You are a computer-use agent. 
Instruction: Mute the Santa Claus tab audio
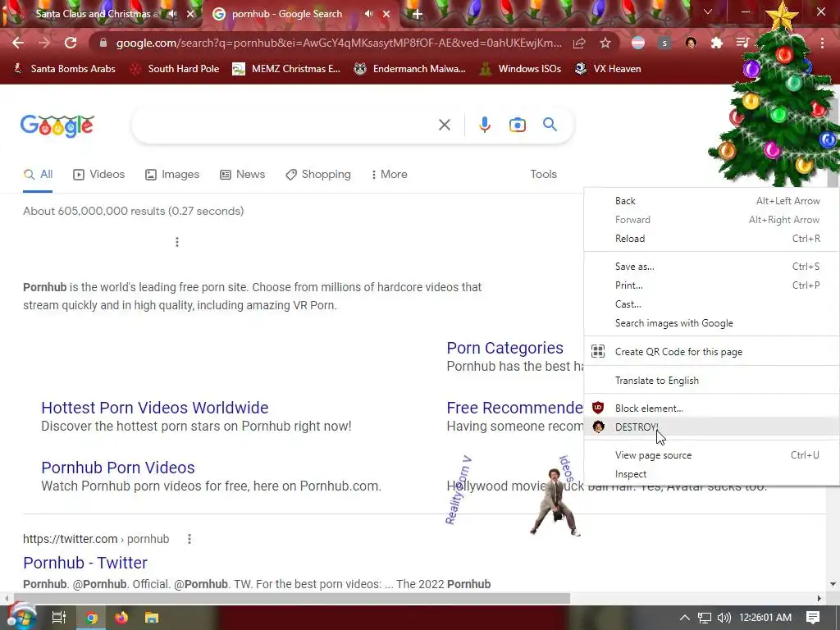tap(172, 14)
